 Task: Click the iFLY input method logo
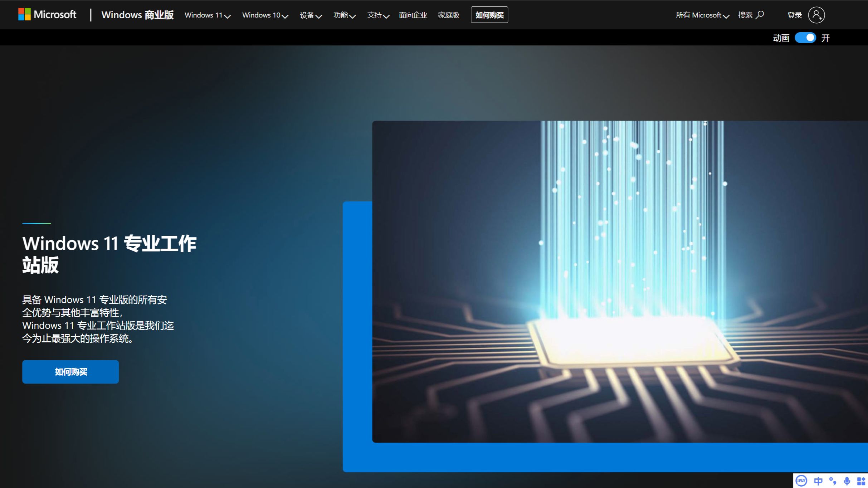point(801,480)
